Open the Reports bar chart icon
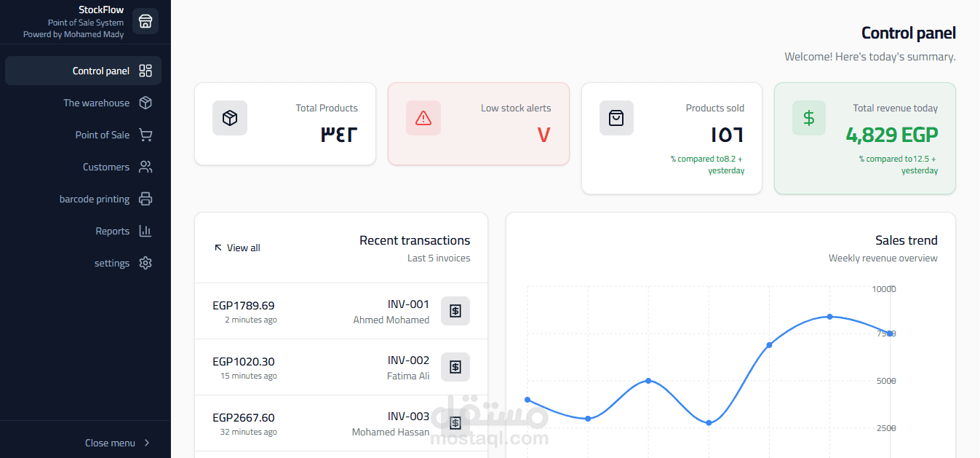The image size is (980, 458). [x=145, y=231]
